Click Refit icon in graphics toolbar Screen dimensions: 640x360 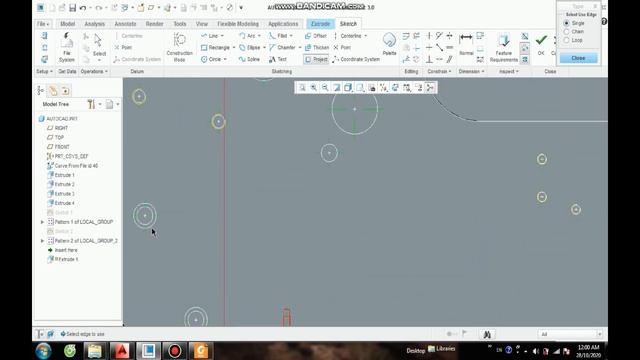pyautogui.click(x=302, y=87)
